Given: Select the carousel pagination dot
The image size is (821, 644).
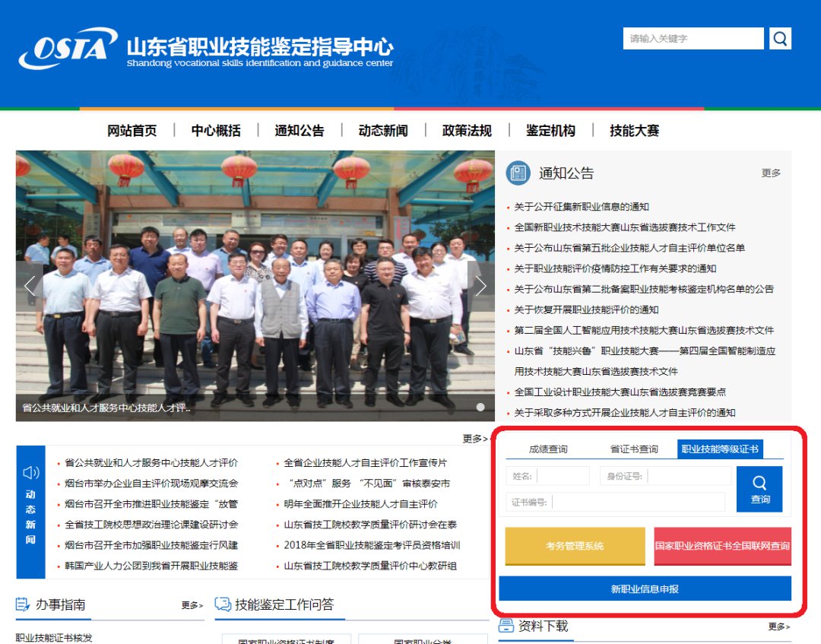Looking at the screenshot, I should click(480, 407).
